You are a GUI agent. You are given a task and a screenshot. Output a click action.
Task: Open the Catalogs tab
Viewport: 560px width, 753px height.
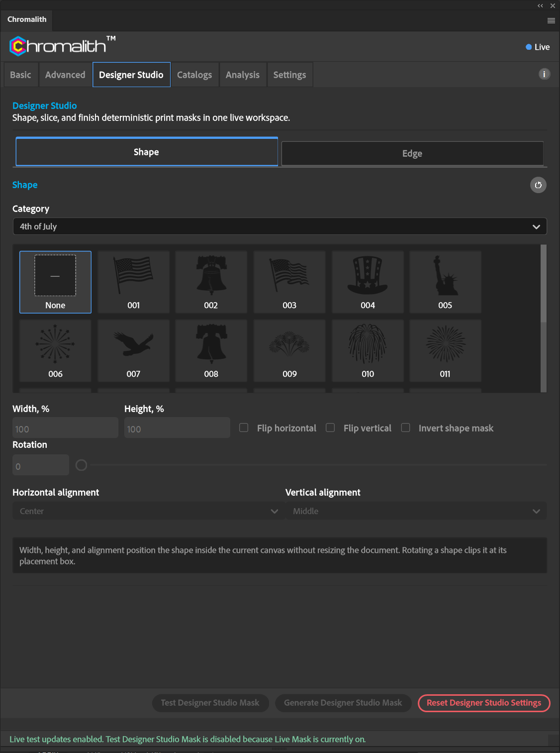click(194, 75)
